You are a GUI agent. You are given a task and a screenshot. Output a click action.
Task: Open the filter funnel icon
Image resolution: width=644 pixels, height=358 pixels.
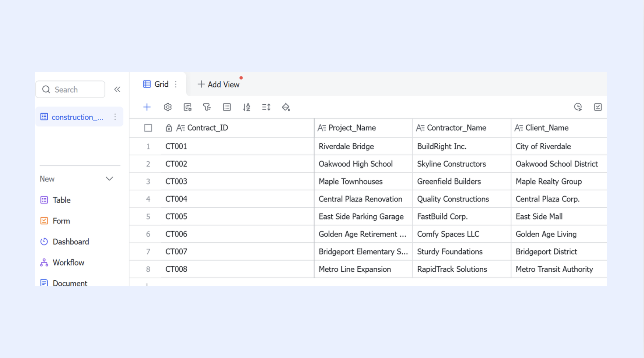tap(207, 107)
